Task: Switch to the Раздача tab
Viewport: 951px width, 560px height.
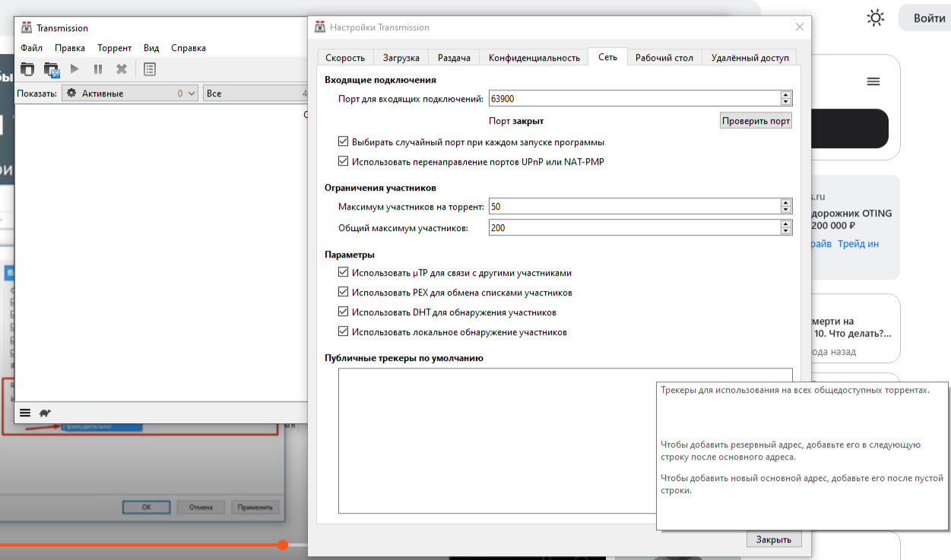Action: (x=454, y=57)
